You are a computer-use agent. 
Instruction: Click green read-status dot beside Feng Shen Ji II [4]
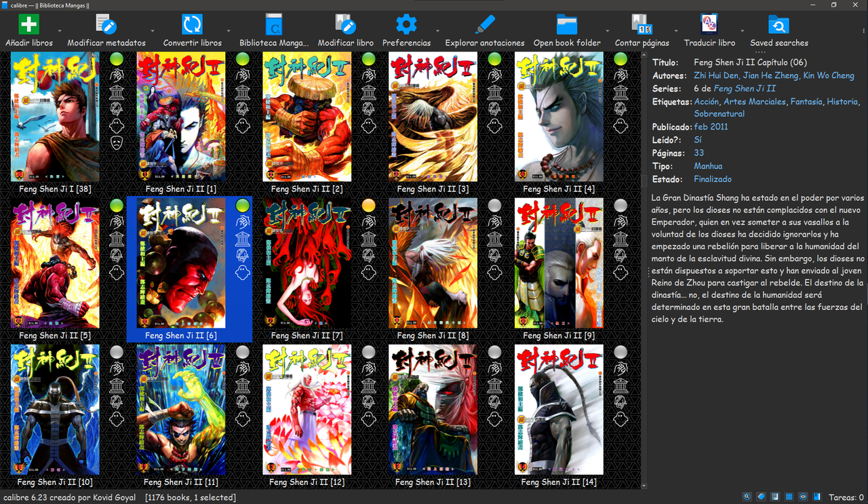[x=620, y=59]
